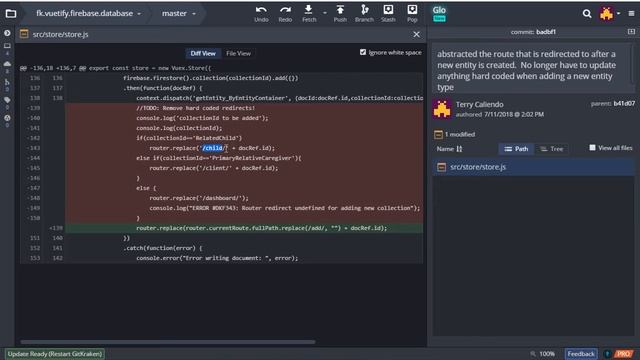Open fk.vuetify.firebase.database repository dropdown
The image size is (640, 360).
tap(88, 13)
